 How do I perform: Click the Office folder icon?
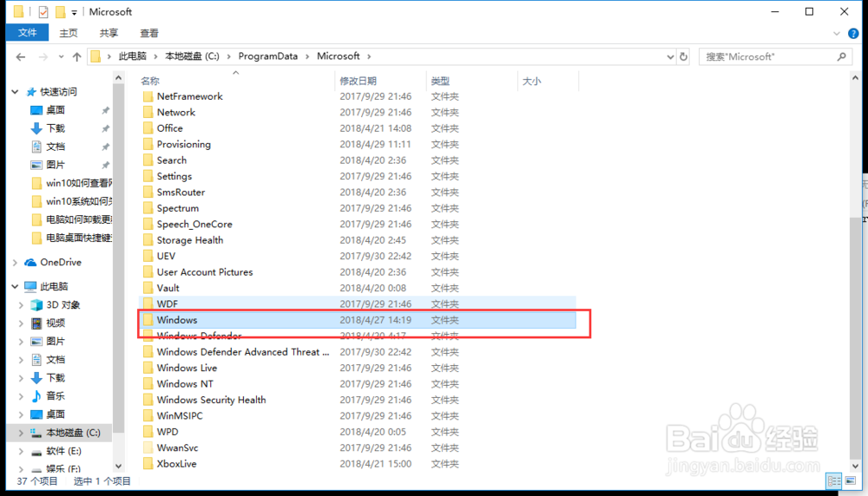148,128
